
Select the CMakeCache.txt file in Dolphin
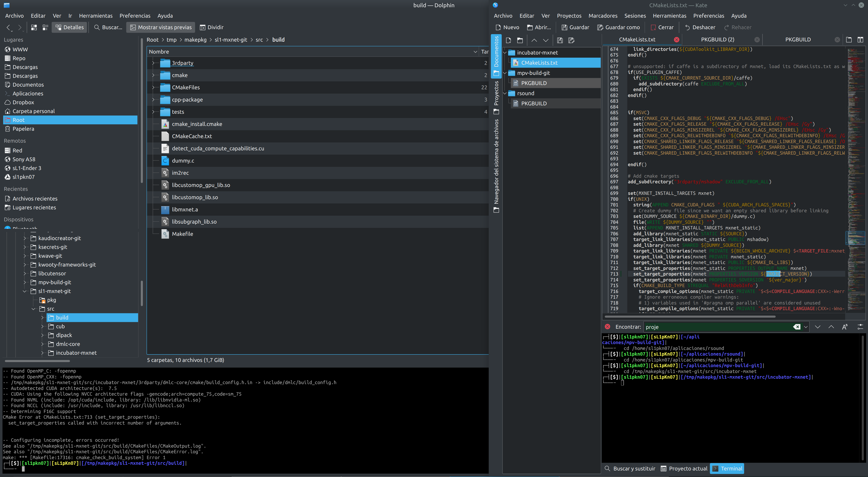coord(192,136)
